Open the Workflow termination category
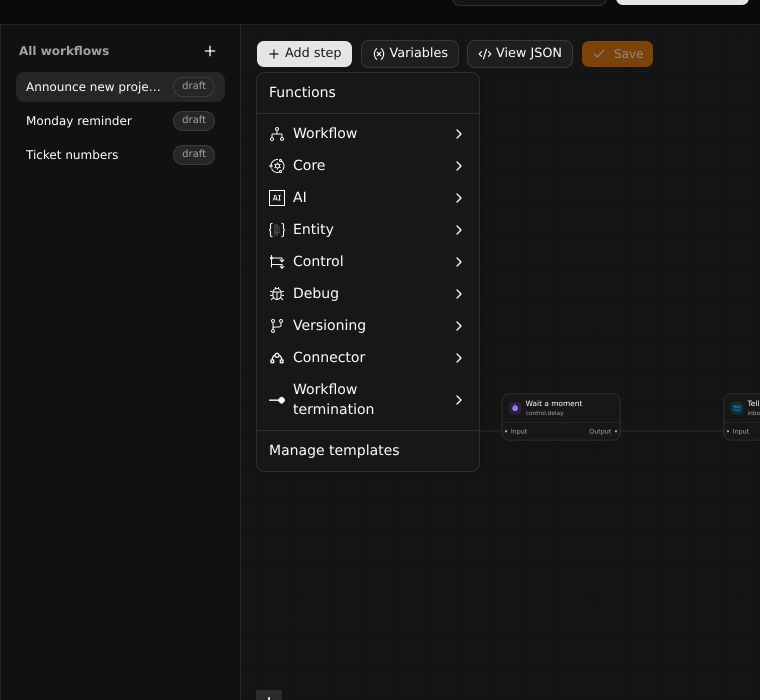 (368, 399)
